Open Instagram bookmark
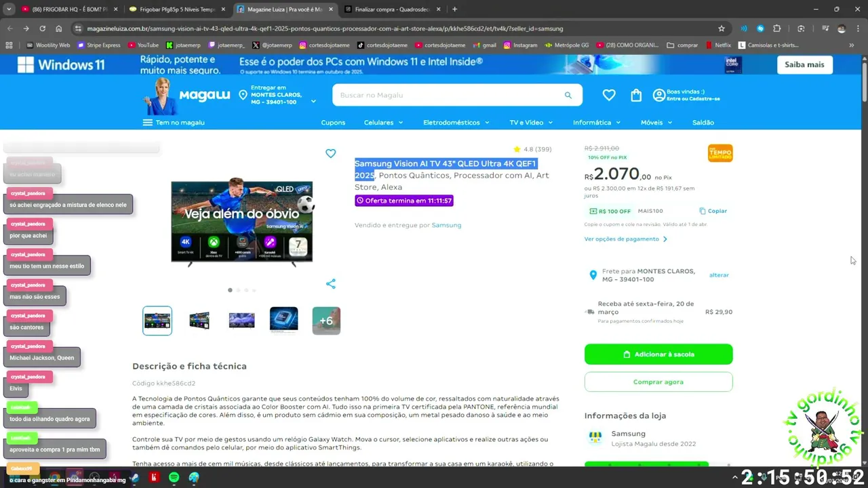Screen dimensions: 868x488 click(520, 45)
